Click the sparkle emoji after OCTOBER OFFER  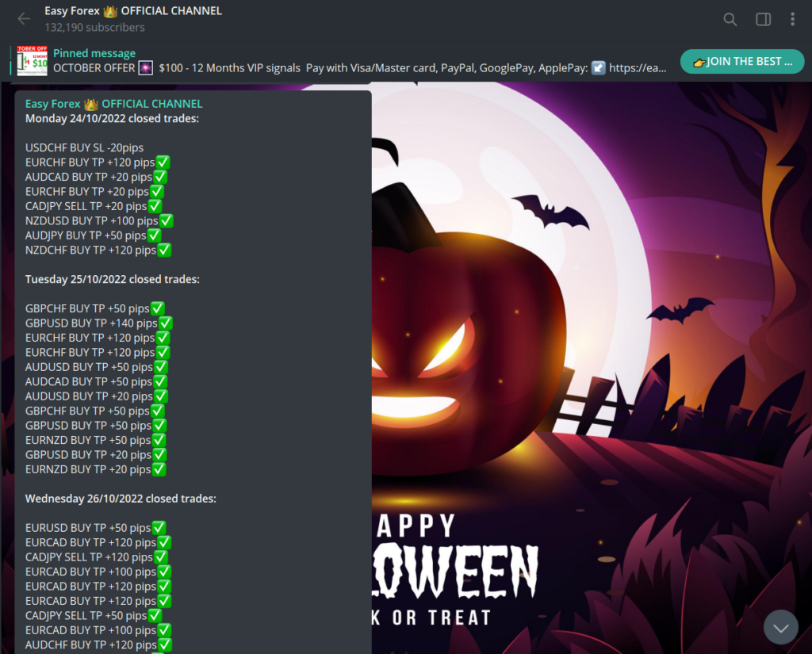pos(146,68)
